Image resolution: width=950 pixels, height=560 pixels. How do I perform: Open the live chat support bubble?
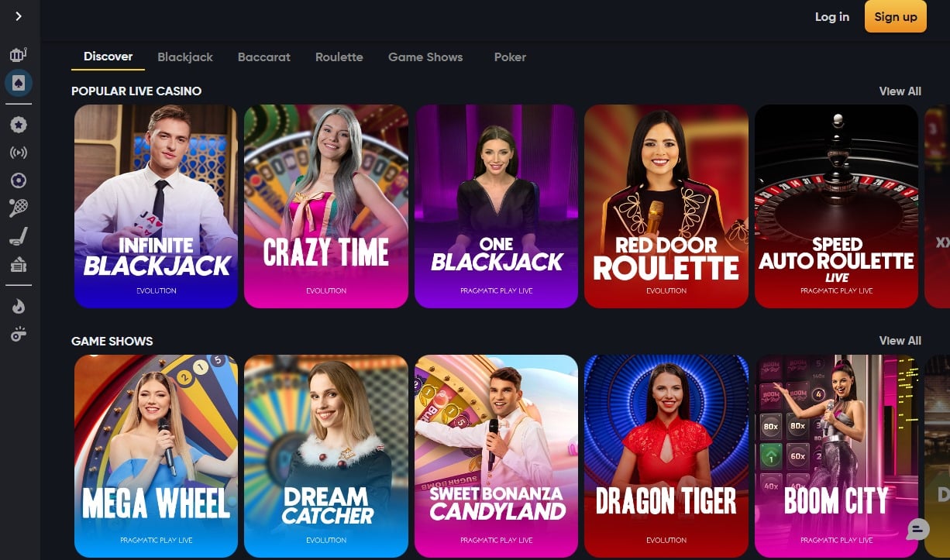[x=917, y=529]
